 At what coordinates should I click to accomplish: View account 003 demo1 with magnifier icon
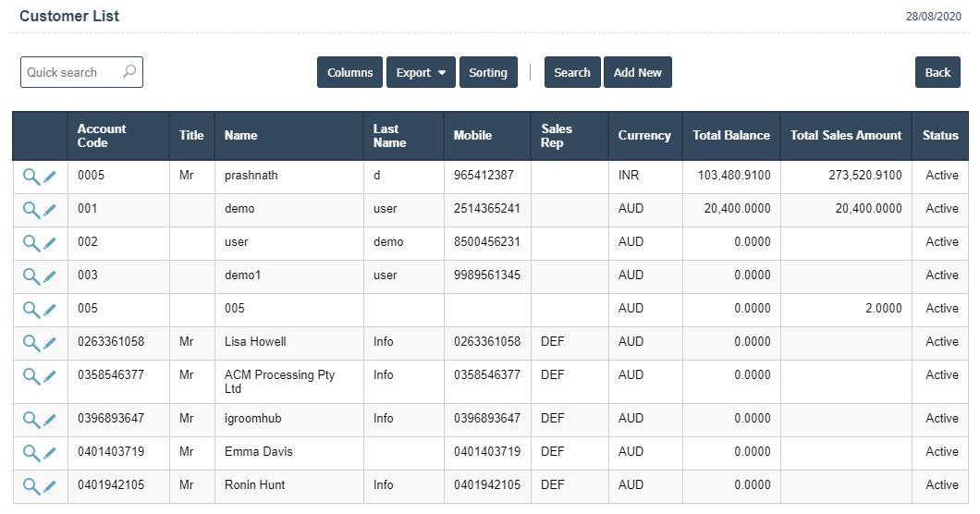click(31, 276)
